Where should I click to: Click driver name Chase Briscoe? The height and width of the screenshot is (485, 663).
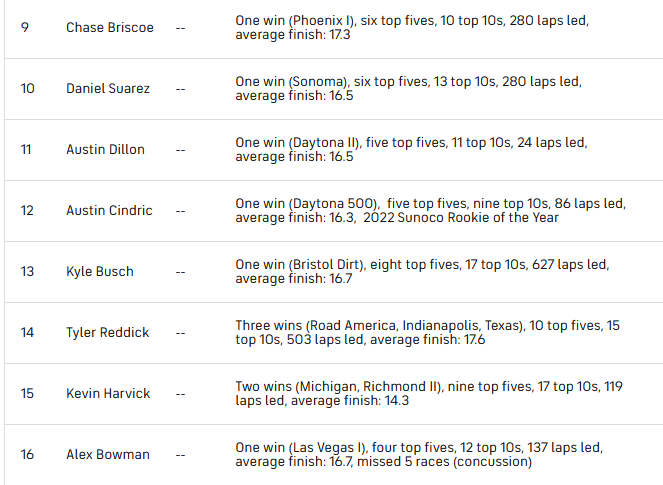[x=110, y=27]
